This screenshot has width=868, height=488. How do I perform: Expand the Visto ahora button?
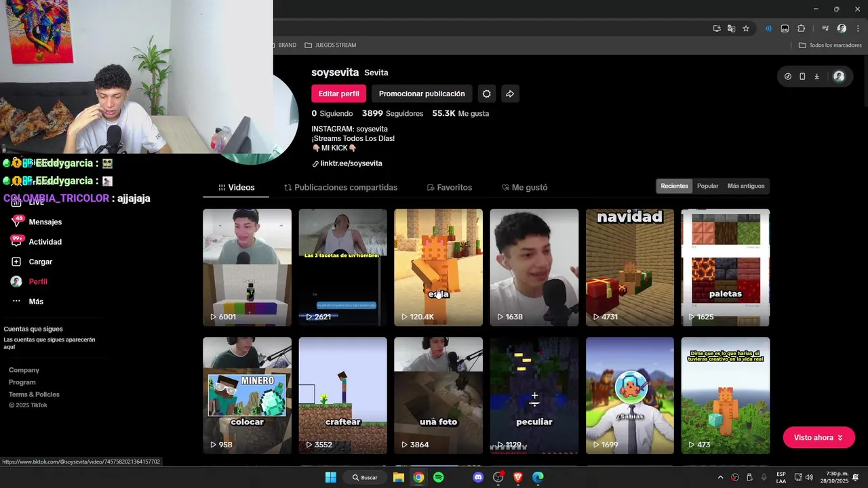pyautogui.click(x=818, y=438)
